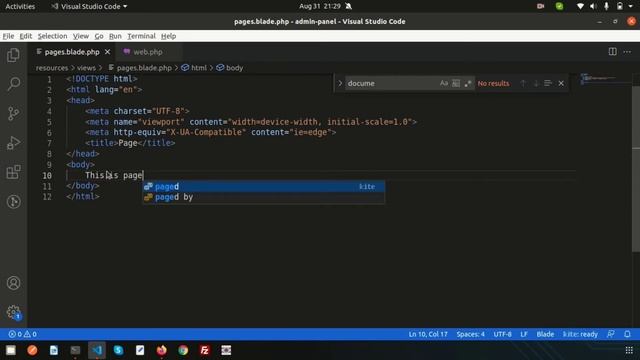Image resolution: width=640 pixels, height=360 pixels.
Task: Click the 'views' breadcrumb
Action: click(x=87, y=68)
